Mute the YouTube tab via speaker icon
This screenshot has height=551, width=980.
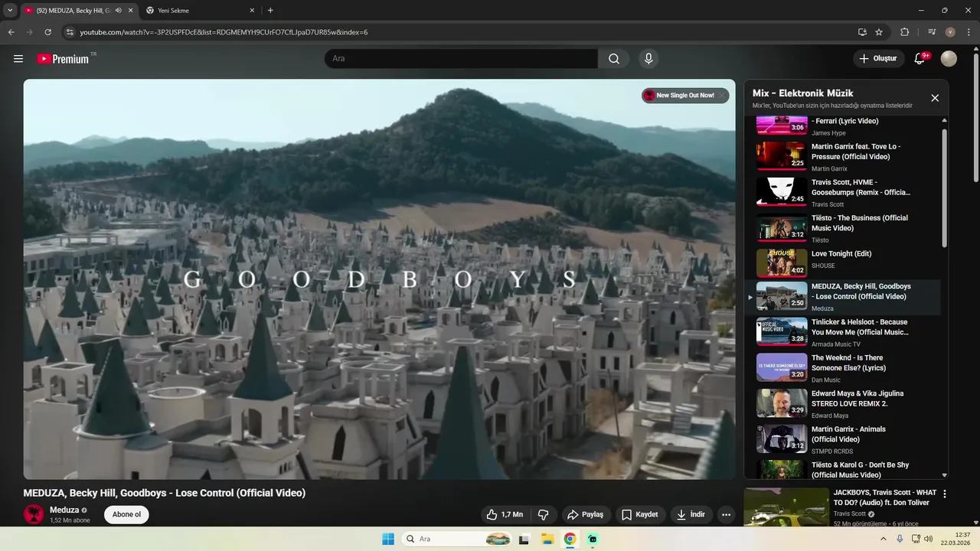(118, 11)
